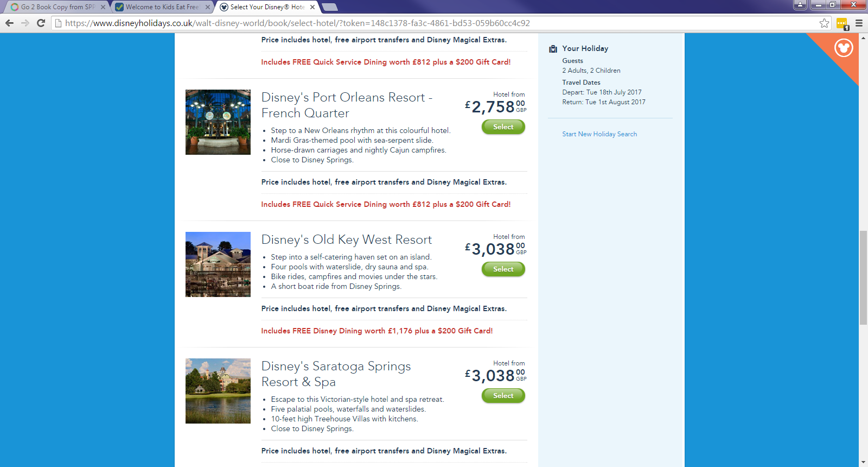Click 'Depart: Tue 18th July 2017'
The image size is (868, 467).
[x=602, y=92]
